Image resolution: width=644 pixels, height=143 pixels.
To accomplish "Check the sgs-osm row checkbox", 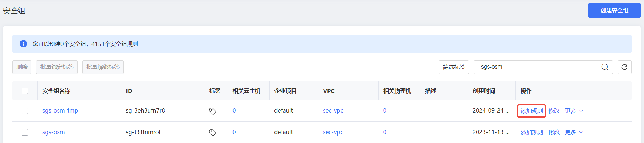I will point(25,132).
